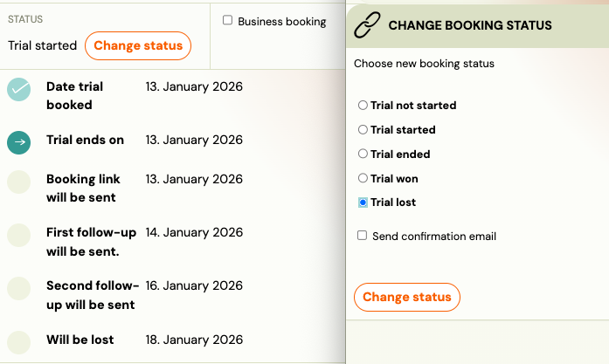Click the Will be lost date 18. January 2026
Image resolution: width=609 pixels, height=364 pixels.
193,340
